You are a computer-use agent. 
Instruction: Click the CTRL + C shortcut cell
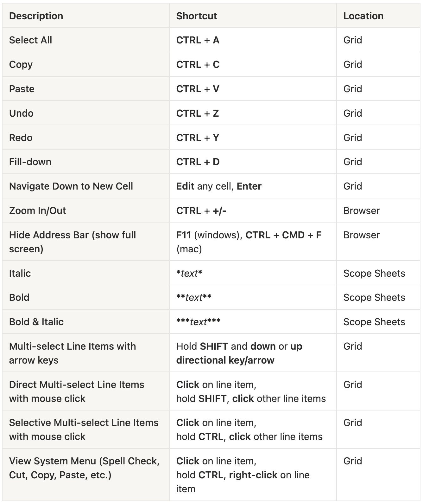click(x=253, y=64)
